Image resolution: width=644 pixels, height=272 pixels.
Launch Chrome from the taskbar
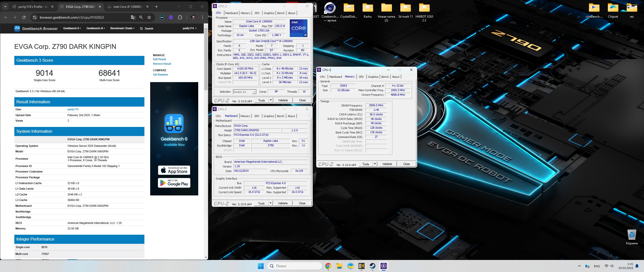click(x=328, y=266)
